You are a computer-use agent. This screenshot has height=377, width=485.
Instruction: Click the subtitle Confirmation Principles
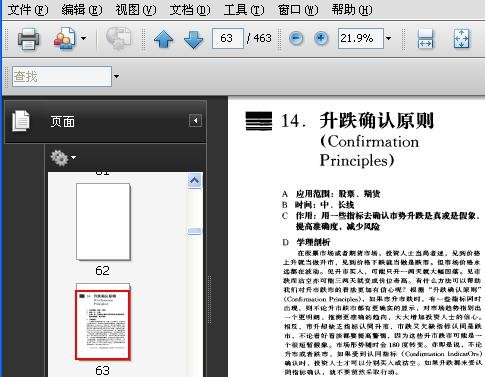[369, 151]
